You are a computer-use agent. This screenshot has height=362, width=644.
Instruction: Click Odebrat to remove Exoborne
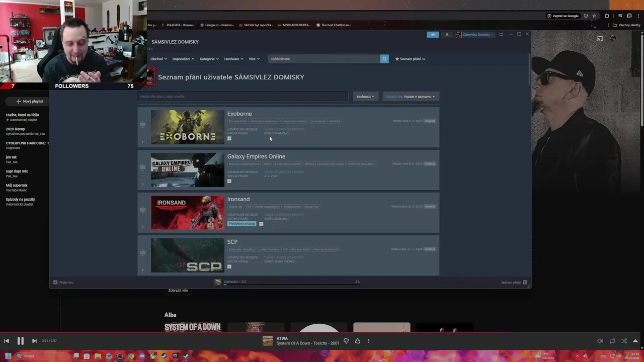point(430,121)
